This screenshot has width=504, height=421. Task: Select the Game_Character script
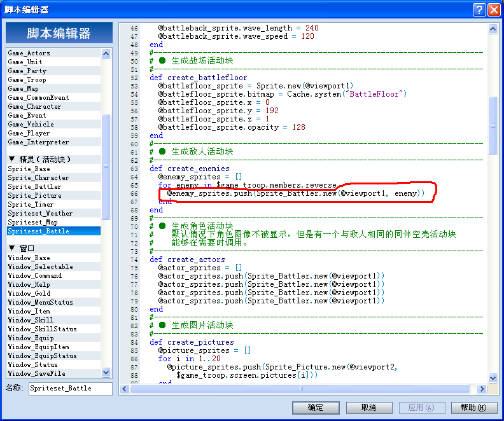(53, 106)
